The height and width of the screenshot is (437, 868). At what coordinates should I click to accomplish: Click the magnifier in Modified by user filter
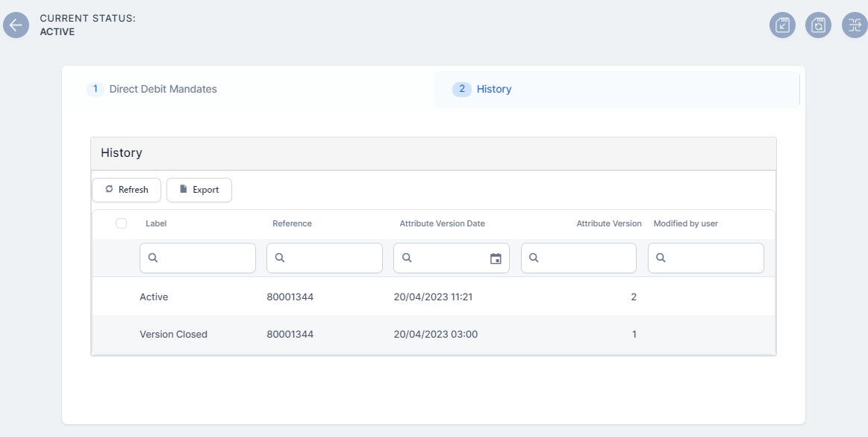click(661, 258)
